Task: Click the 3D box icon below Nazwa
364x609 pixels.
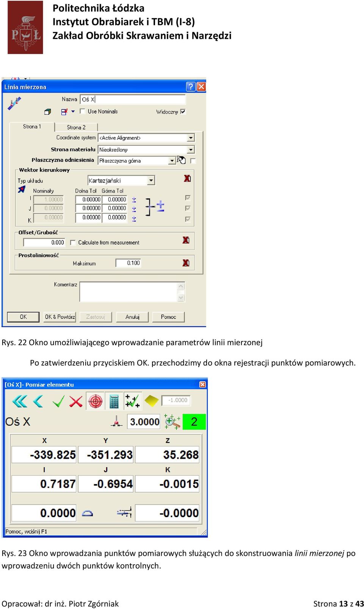Action: click(47, 112)
